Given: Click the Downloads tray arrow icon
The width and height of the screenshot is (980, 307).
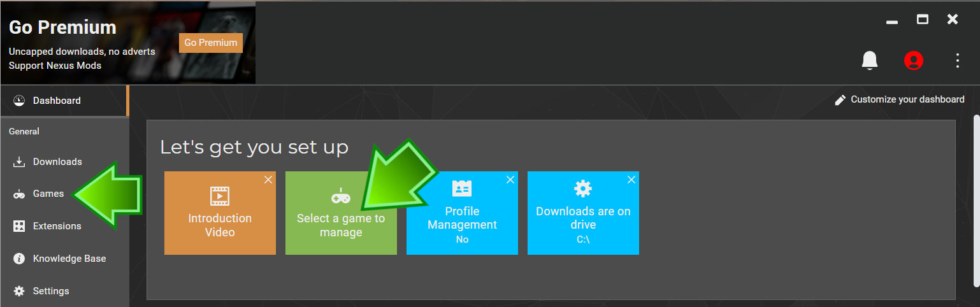Looking at the screenshot, I should pyautogui.click(x=19, y=162).
